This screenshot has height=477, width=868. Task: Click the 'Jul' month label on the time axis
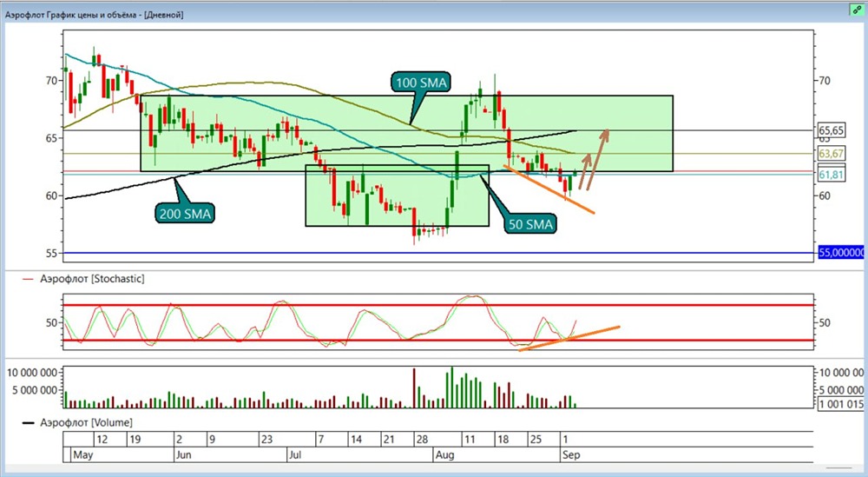click(295, 454)
